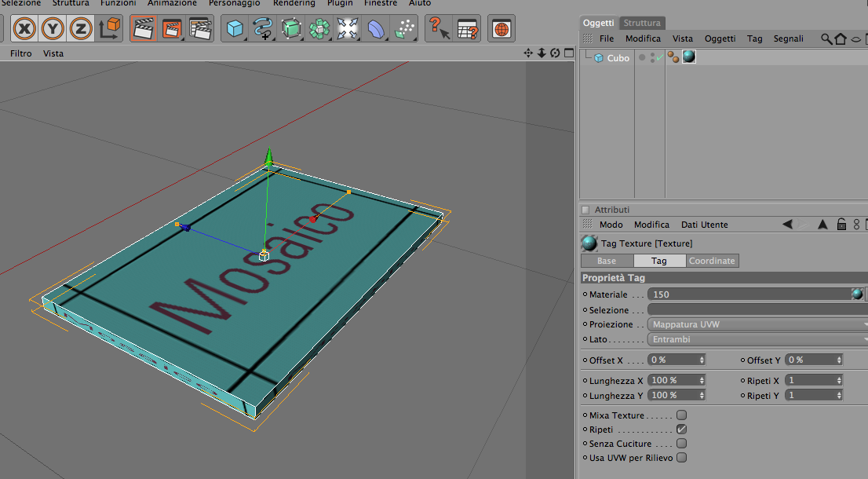Click the four-arrows scene icon
This screenshot has height=479, width=868.
348,29
